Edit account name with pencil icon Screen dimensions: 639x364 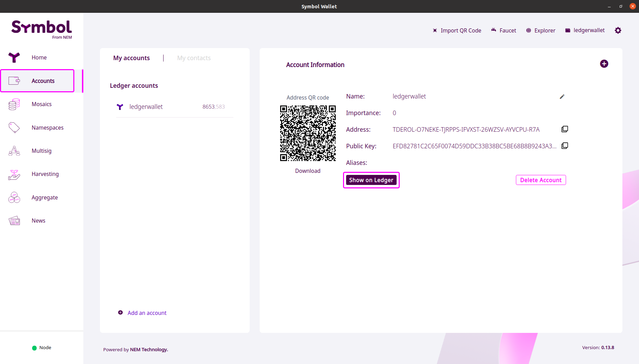[562, 97]
